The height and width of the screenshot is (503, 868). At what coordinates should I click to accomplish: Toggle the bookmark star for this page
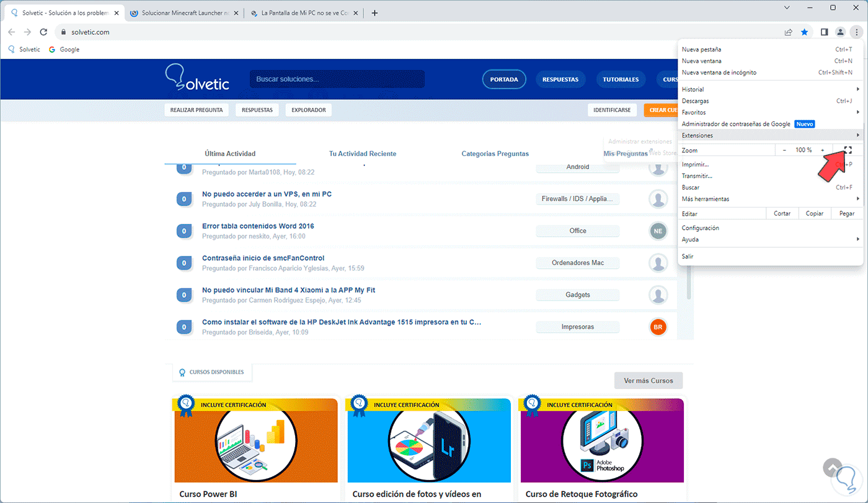(x=804, y=32)
